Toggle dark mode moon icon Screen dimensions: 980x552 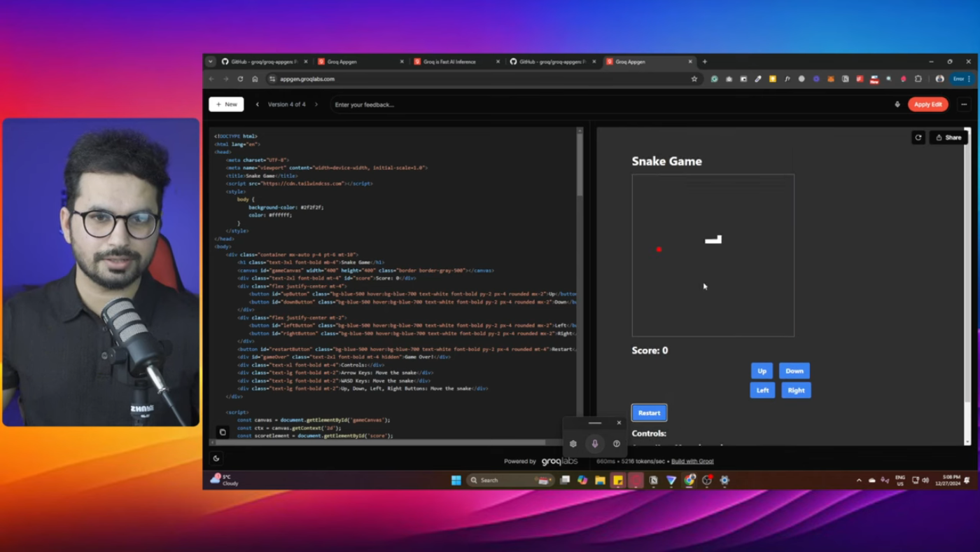(x=216, y=458)
